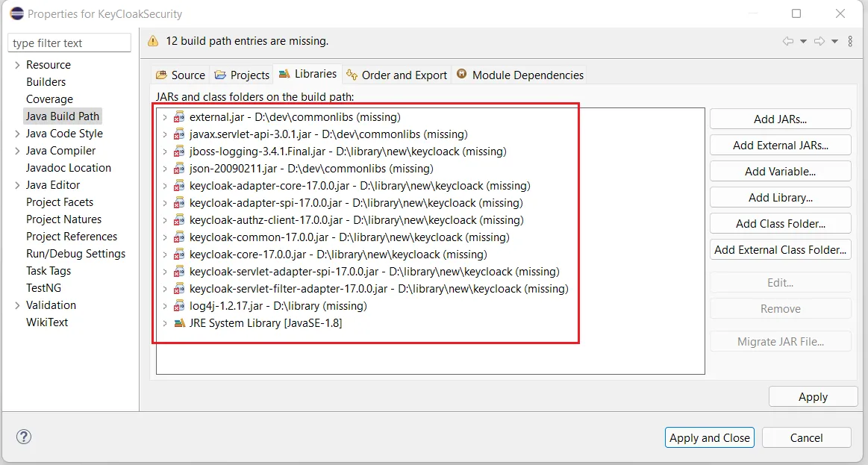Screen dimensions: 868x465
Task: Select Builders in the properties tree
Action: click(46, 82)
